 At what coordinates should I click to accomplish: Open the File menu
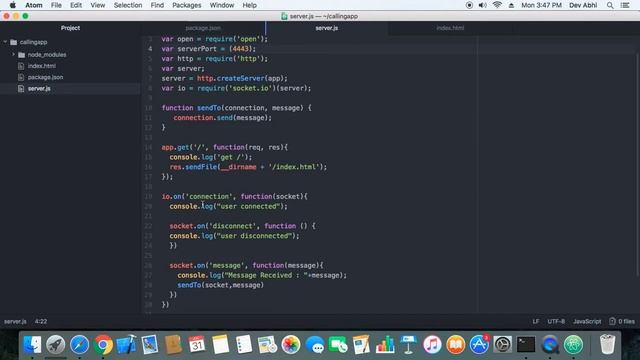pos(56,5)
